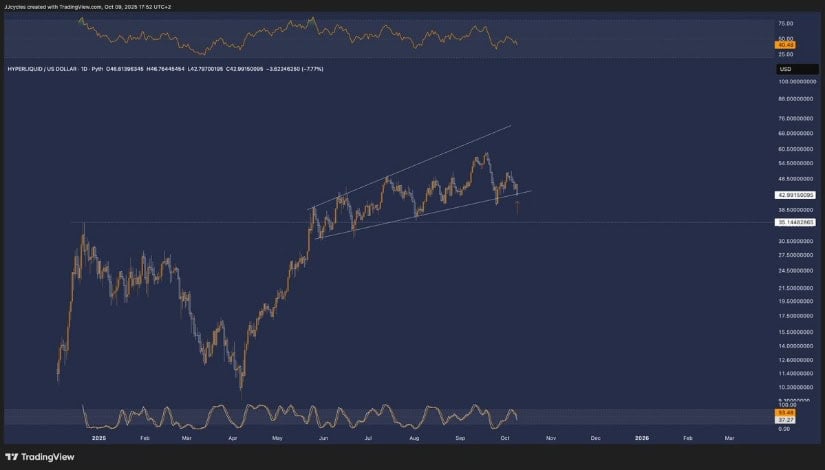
Task: Click the 2025 label on time axis
Action: [98, 438]
